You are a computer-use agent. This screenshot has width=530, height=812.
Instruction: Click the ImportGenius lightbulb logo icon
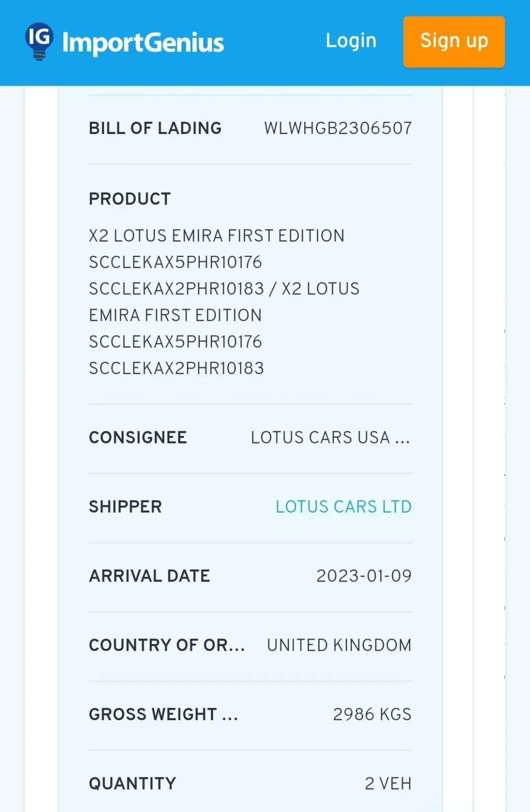coord(39,41)
